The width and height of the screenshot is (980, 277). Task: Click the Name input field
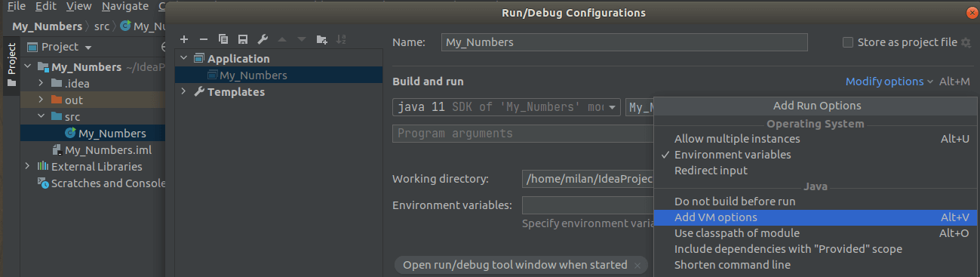624,42
